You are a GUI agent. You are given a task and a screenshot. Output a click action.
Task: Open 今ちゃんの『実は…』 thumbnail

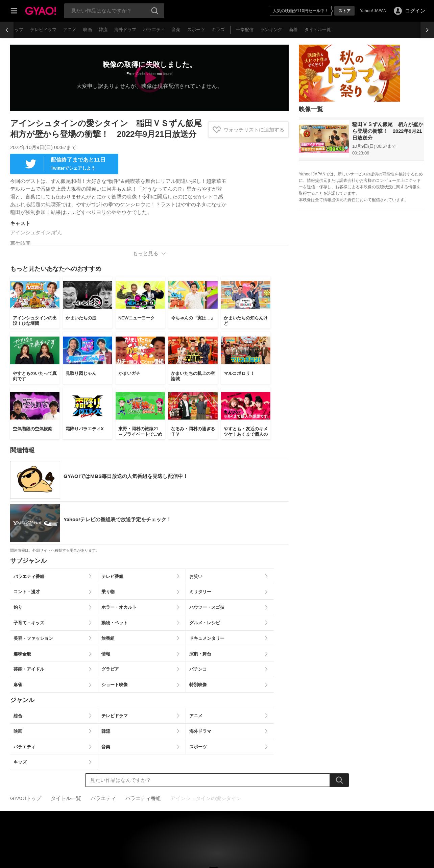coord(193,295)
